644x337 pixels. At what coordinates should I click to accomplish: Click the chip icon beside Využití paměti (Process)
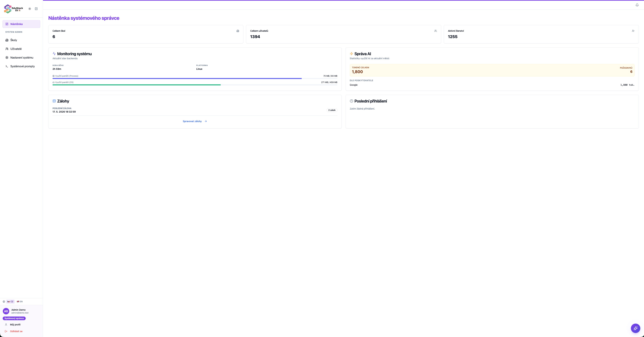(x=54, y=76)
